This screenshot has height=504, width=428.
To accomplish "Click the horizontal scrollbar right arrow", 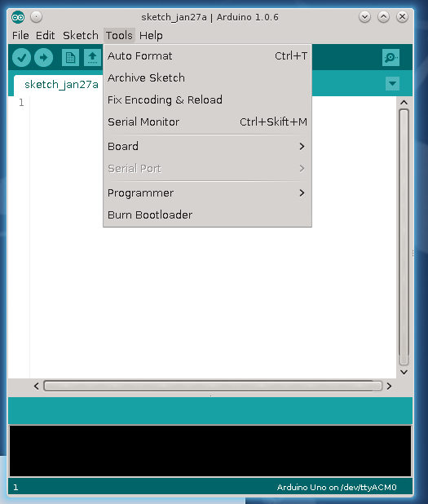I will pyautogui.click(x=389, y=386).
